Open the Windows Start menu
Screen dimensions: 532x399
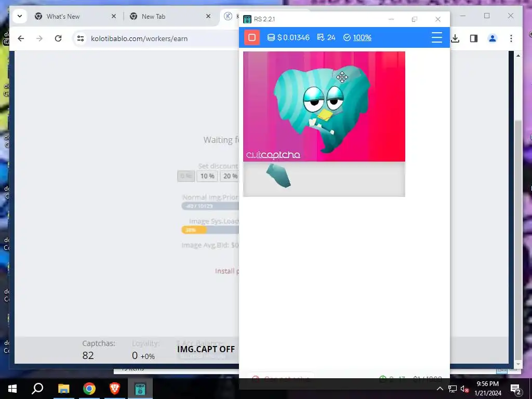pos(12,389)
